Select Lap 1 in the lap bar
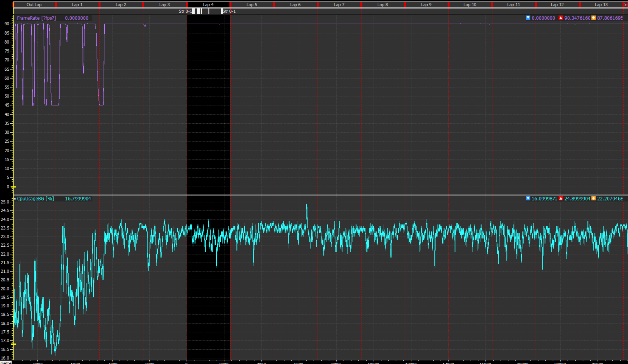 [x=77, y=5]
